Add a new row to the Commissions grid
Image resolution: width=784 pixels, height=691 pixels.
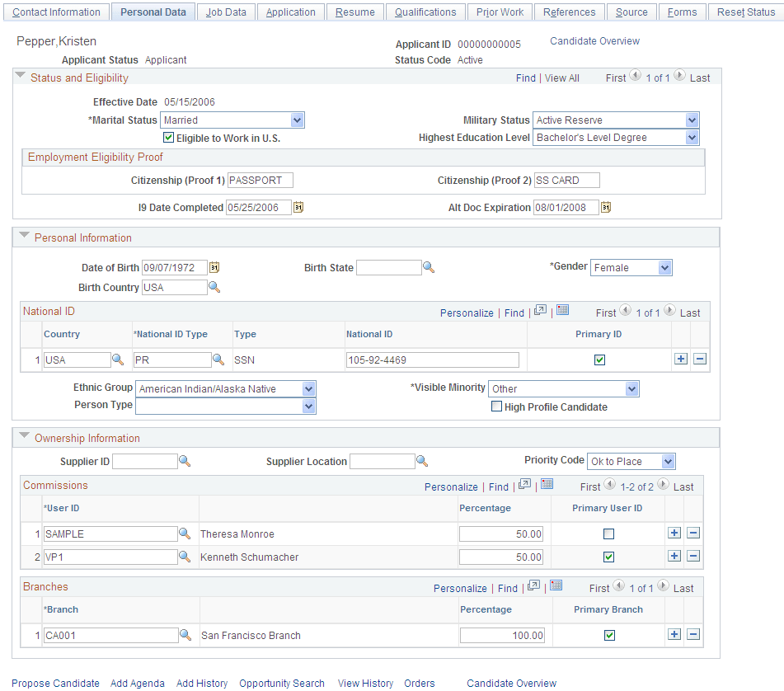tap(674, 533)
